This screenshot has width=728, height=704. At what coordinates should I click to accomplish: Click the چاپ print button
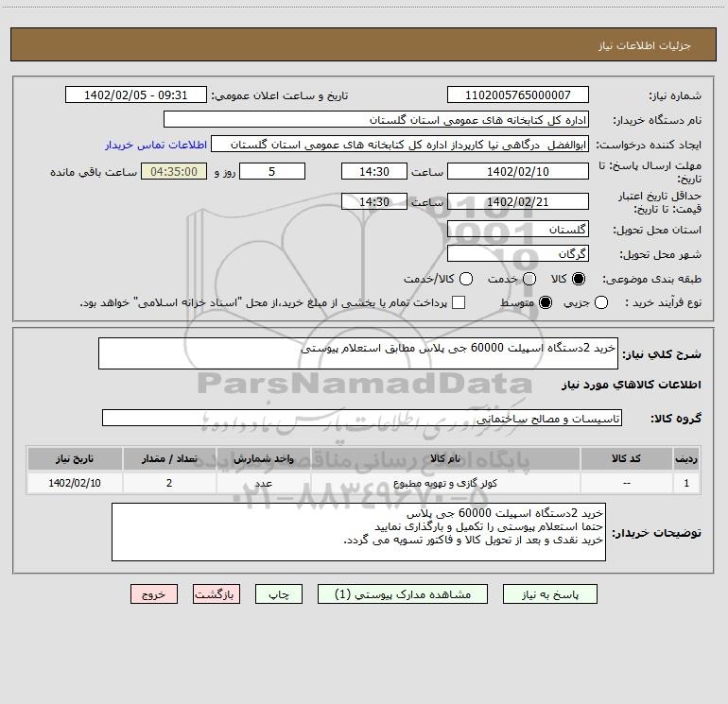pos(279,594)
